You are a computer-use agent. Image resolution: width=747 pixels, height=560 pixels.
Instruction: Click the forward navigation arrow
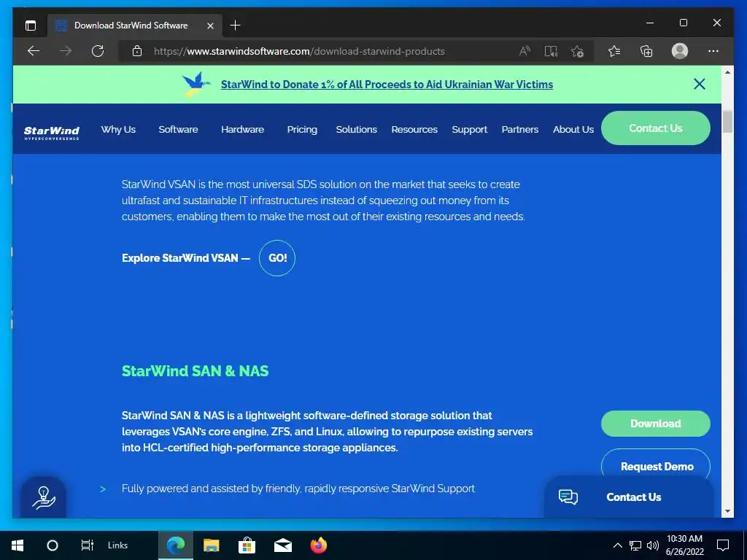tap(65, 51)
